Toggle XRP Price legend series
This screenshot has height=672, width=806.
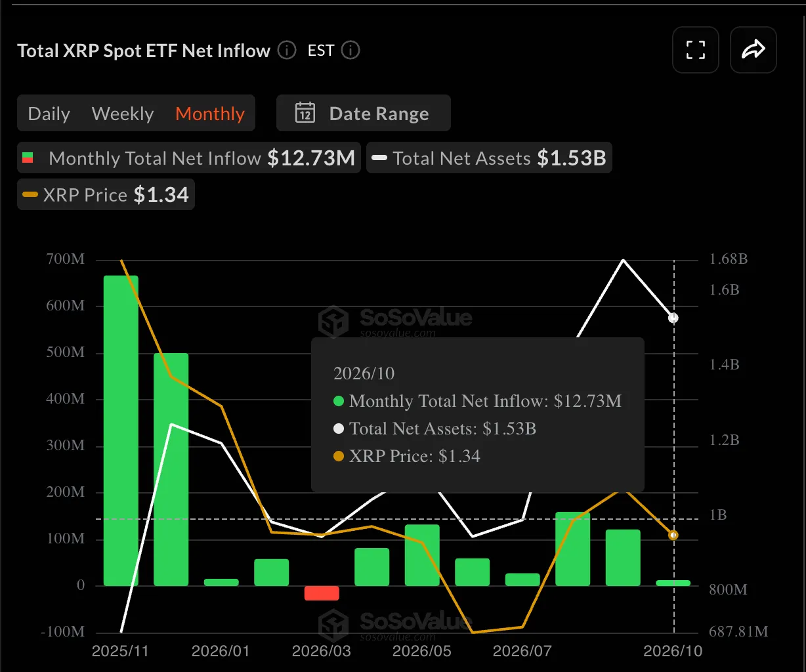point(106,195)
